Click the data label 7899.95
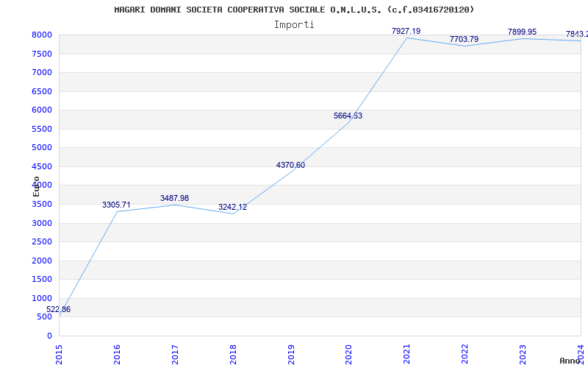Screen dimensions: 588x368 coord(523,32)
